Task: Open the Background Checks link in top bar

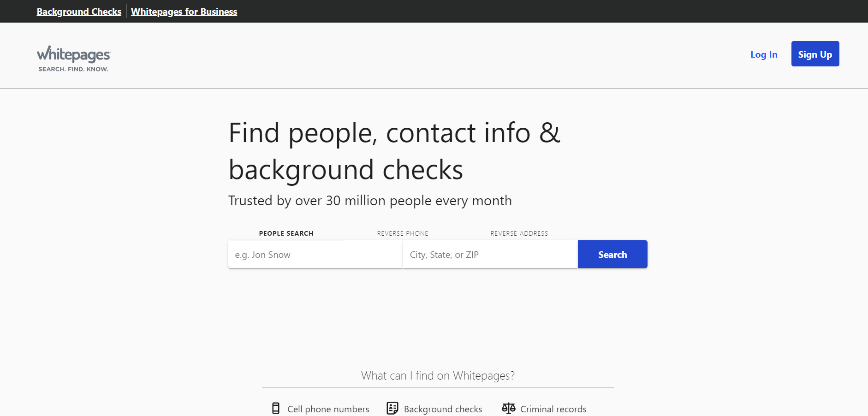Action: [x=79, y=12]
